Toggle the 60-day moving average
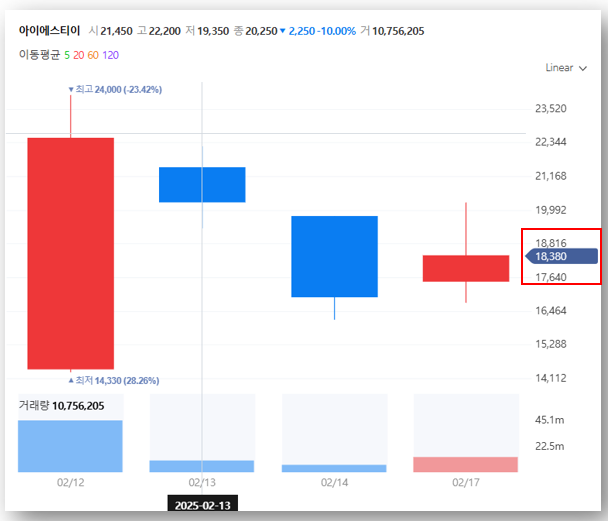 pyautogui.click(x=93, y=55)
